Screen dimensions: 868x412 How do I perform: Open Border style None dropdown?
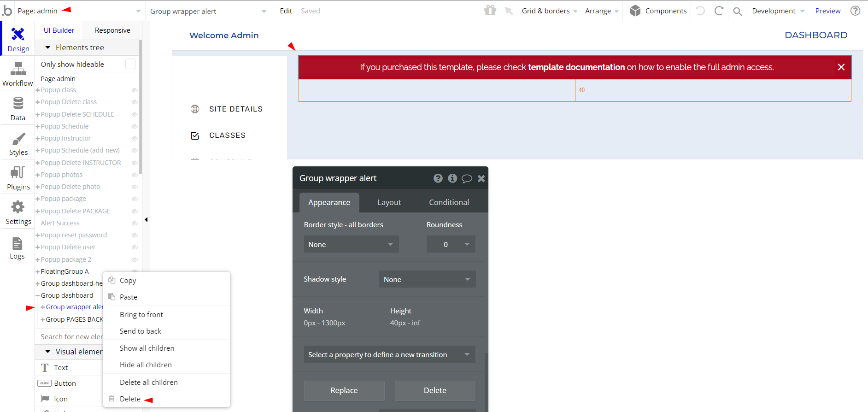[351, 244]
